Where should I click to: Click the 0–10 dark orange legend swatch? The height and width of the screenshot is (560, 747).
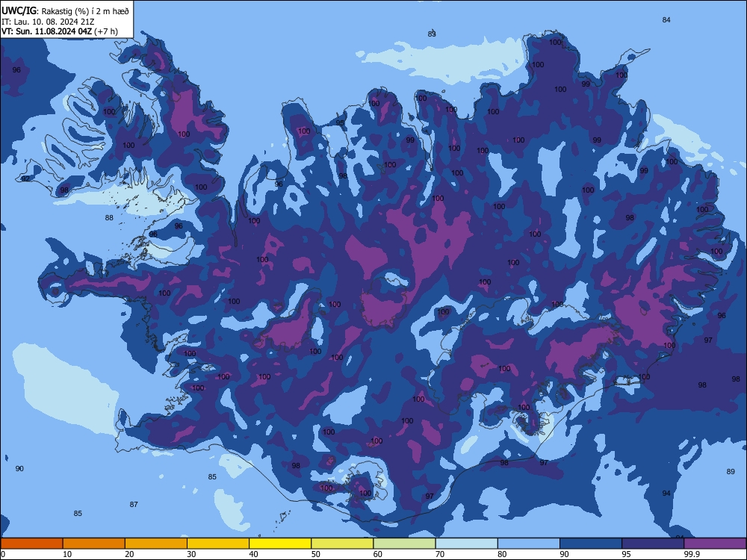tap(31, 544)
